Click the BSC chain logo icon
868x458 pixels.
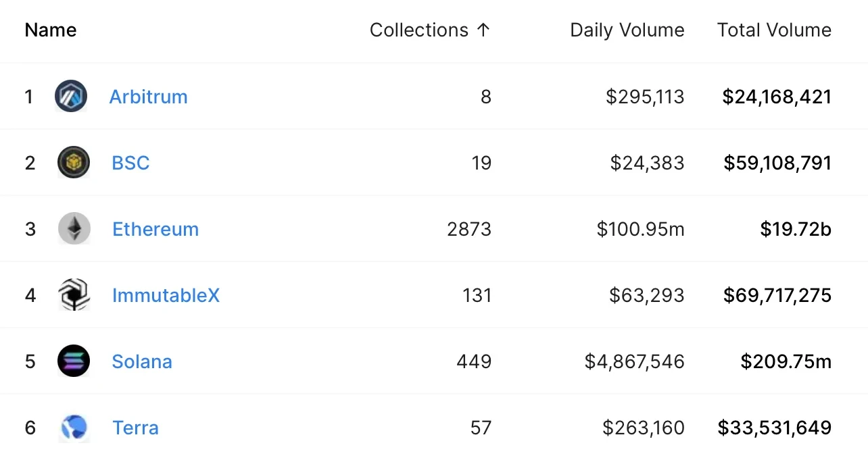(73, 163)
